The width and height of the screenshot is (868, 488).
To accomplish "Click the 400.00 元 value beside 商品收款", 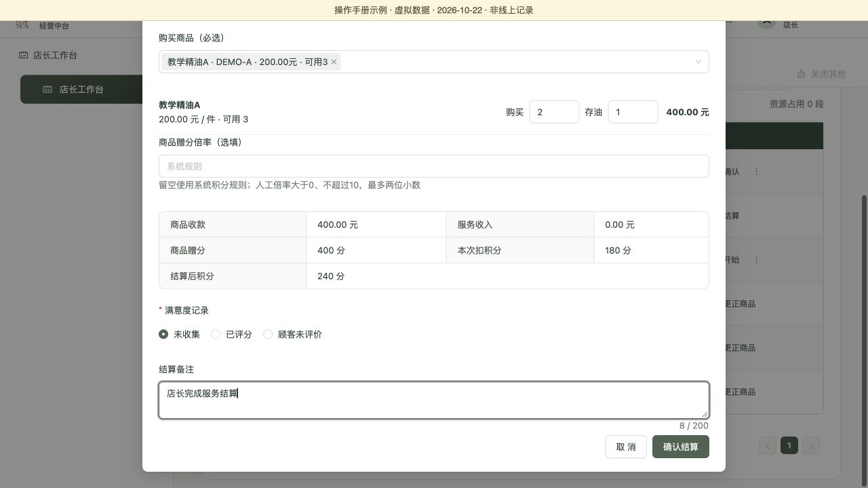I will point(338,224).
